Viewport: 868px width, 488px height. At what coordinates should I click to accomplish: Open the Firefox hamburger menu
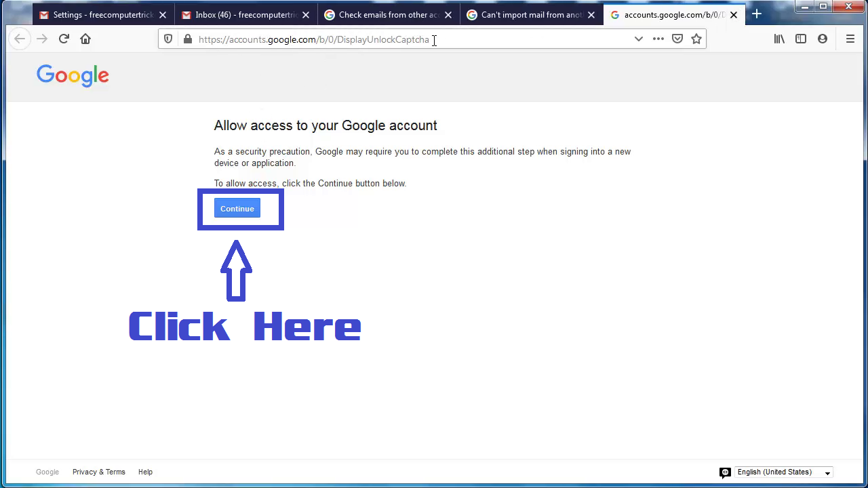850,39
